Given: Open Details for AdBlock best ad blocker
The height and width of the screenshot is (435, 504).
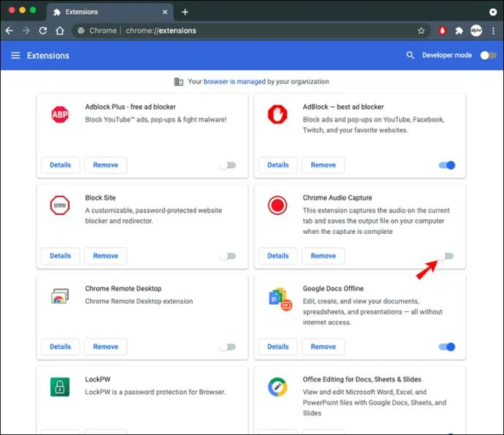Looking at the screenshot, I should (x=278, y=165).
